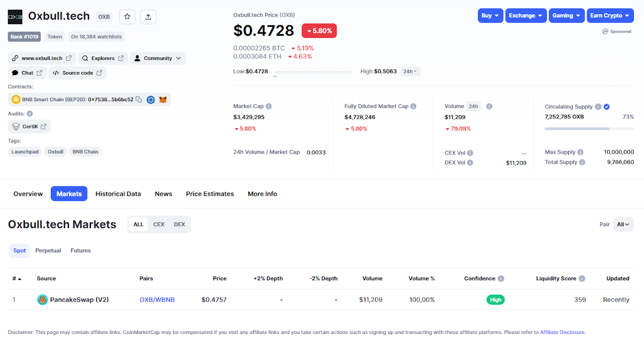
Task: Click the Market Cap info icon
Action: tap(269, 106)
